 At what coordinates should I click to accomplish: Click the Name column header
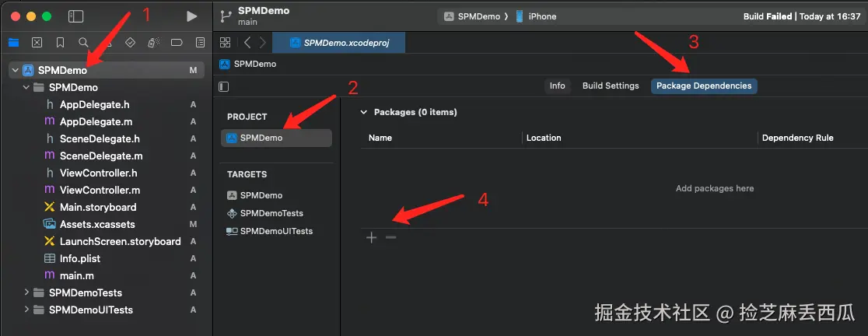[x=380, y=138]
